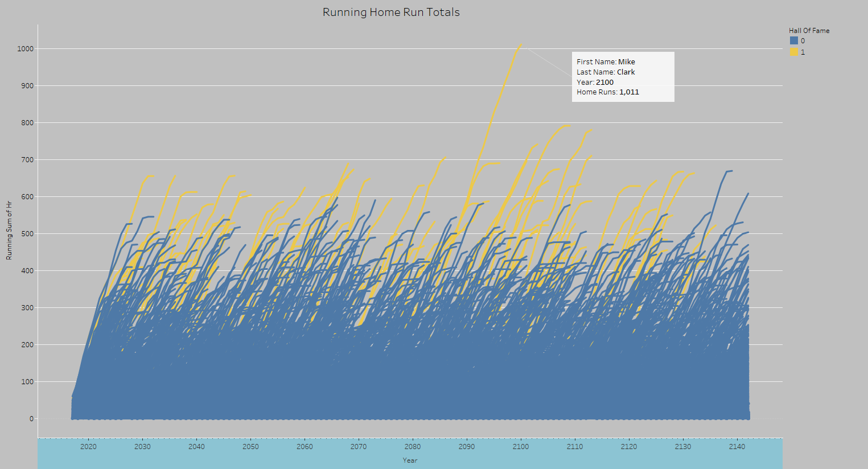Click the 2020 tick label on year axis
Viewport: 868px width, 469px height.
coord(88,447)
